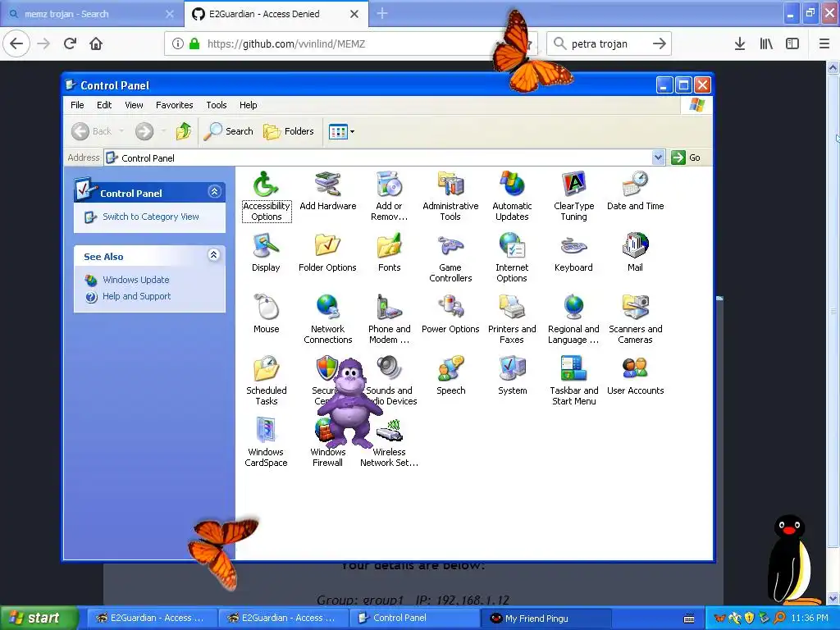Open Administrative Tools icon
This screenshot has height=630, width=840.
[x=450, y=196]
